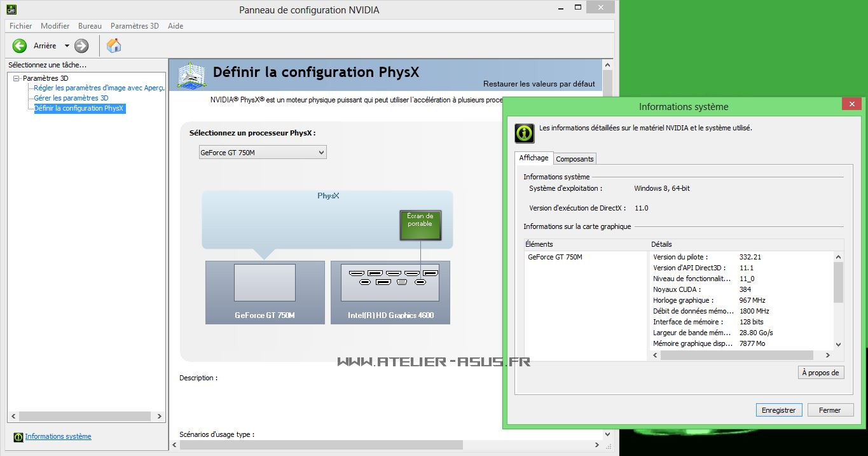Click the Enregistrer button
The image size is (868, 456).
click(778, 410)
